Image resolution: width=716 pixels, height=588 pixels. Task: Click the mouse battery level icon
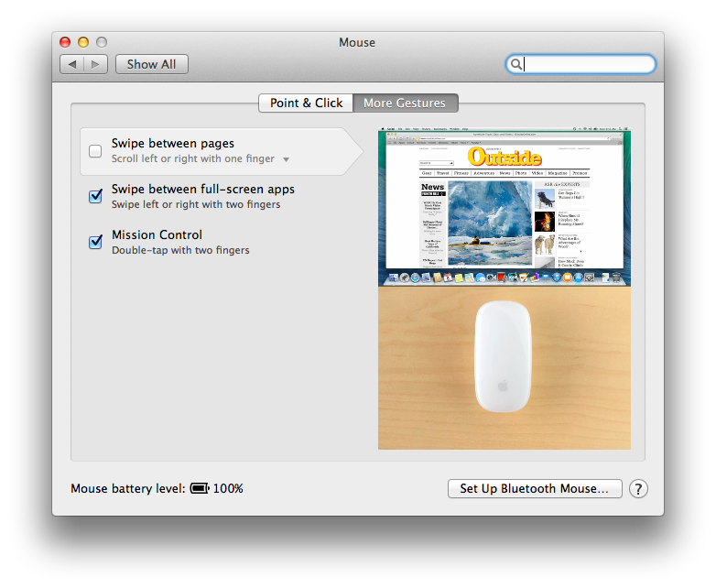coord(200,489)
